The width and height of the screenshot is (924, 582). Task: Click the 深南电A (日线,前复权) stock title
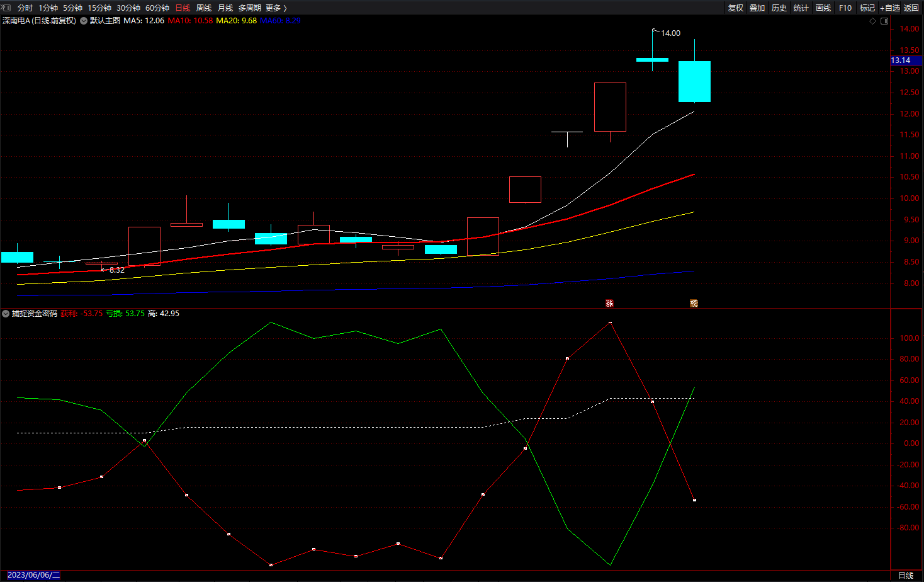(x=39, y=21)
